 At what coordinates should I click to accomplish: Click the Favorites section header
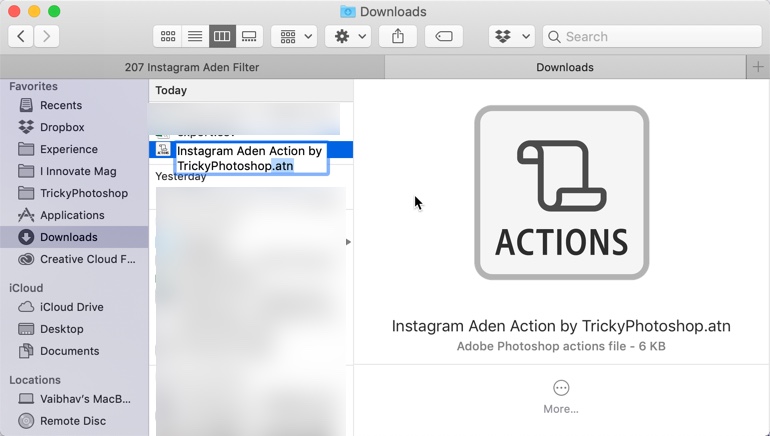point(33,86)
